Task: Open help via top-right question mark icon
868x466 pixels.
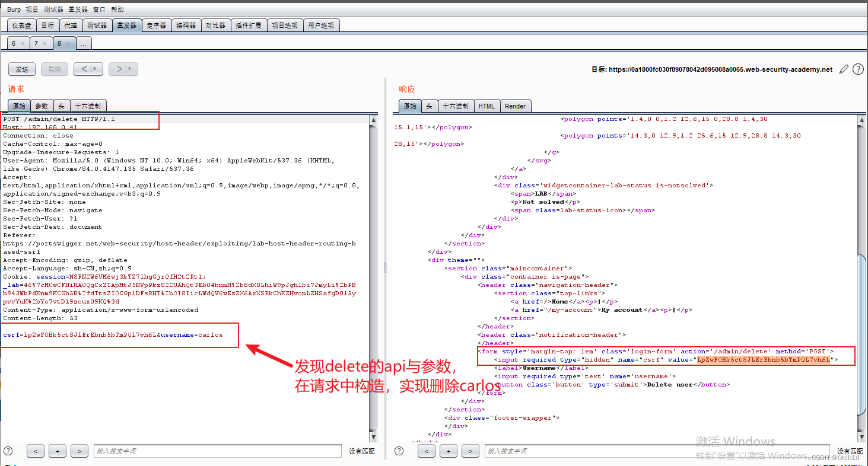Action: click(x=858, y=69)
